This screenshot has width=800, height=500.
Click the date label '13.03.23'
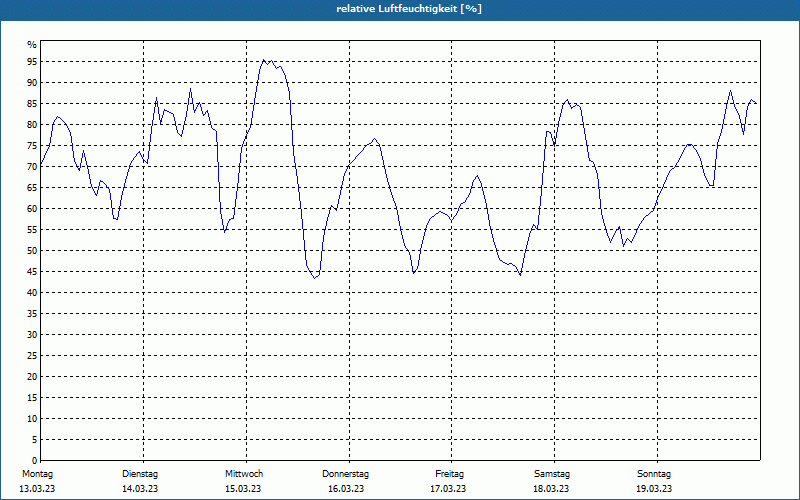(37, 489)
